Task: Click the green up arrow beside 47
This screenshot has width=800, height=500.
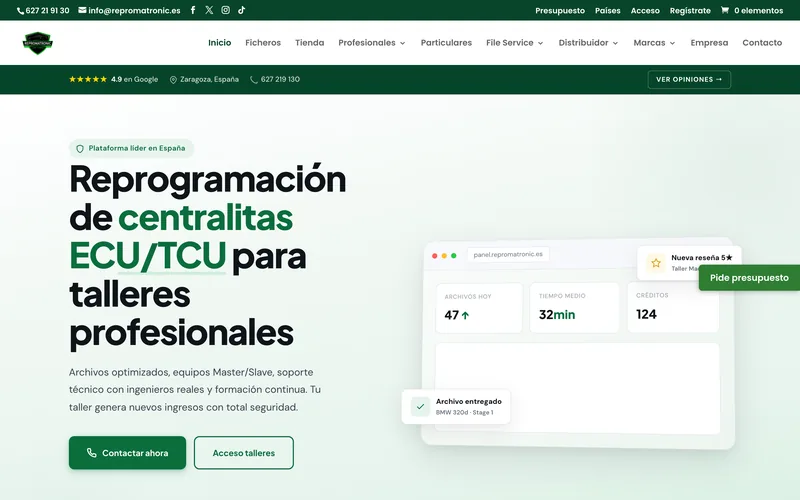Action: 465,315
